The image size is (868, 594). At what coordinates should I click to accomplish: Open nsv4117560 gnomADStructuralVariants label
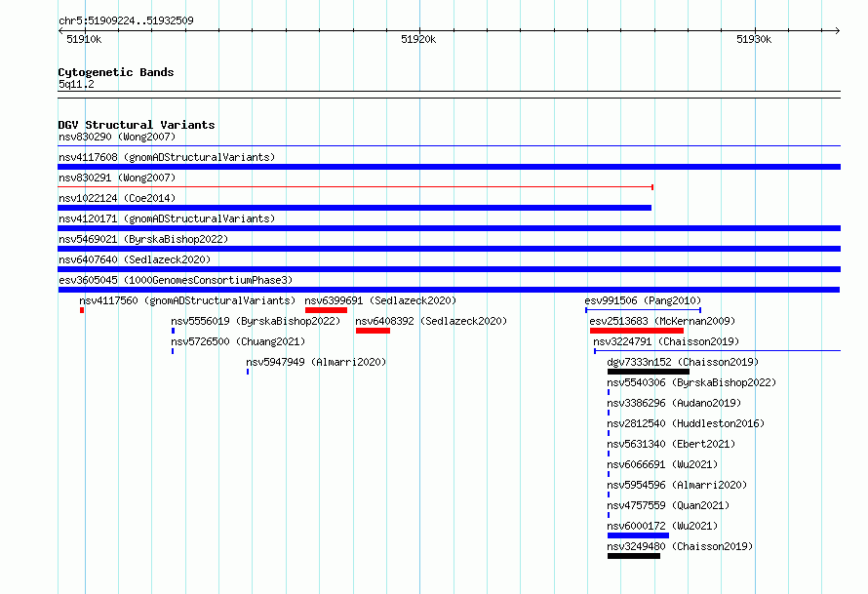pos(187,300)
